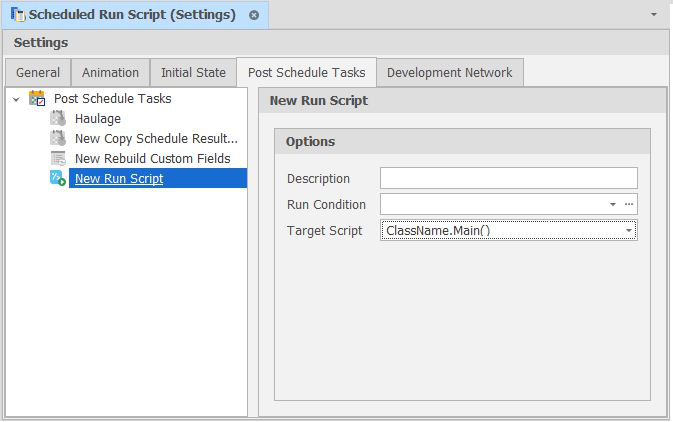Click the Rebuild Custom Fields icon
The width and height of the screenshot is (673, 422).
58,159
